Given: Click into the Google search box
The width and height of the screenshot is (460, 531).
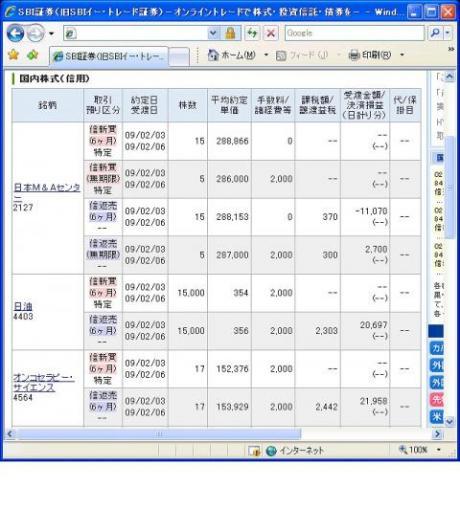Looking at the screenshot, I should coord(354,33).
